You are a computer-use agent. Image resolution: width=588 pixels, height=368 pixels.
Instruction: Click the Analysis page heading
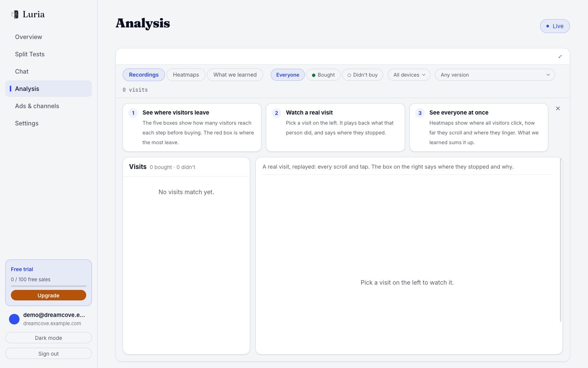143,23
